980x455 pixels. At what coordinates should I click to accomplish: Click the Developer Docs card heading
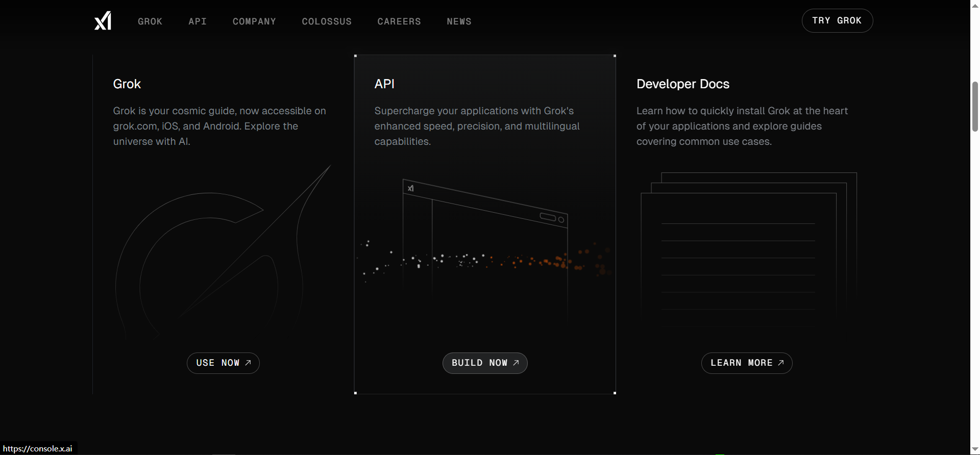(683, 84)
